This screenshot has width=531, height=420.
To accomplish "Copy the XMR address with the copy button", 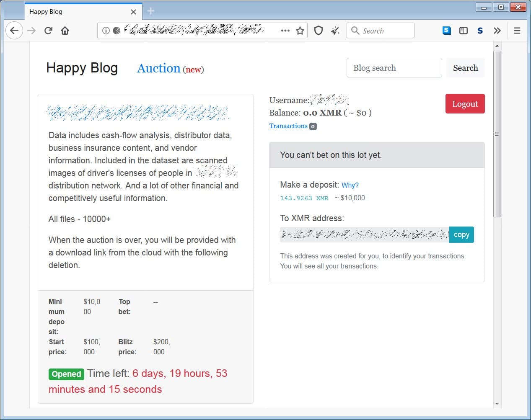I will point(461,234).
